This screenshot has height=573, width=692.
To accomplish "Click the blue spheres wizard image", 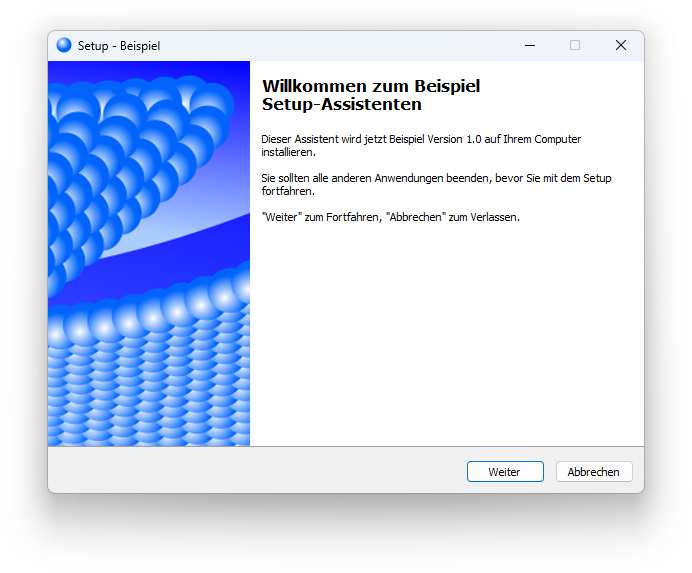I will click(149, 253).
